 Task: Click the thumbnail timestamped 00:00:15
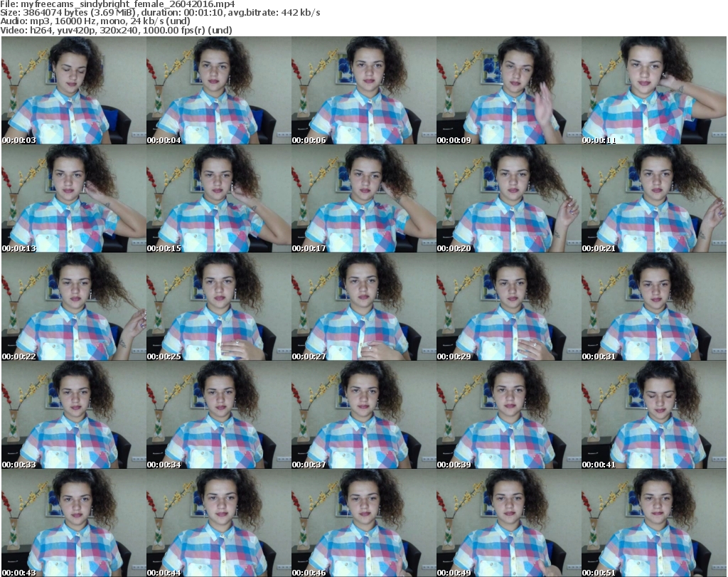219,198
